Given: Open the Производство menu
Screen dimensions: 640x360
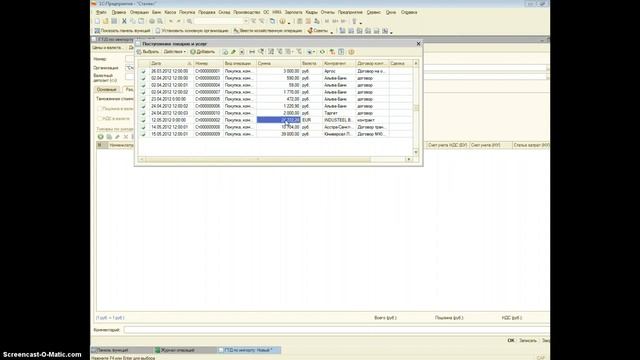Looking at the screenshot, I should coord(247,12).
